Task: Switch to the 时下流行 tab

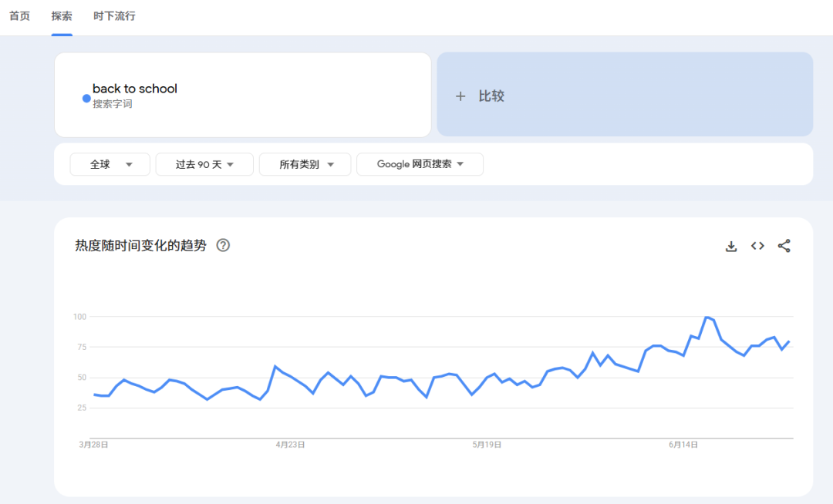Action: click(114, 16)
